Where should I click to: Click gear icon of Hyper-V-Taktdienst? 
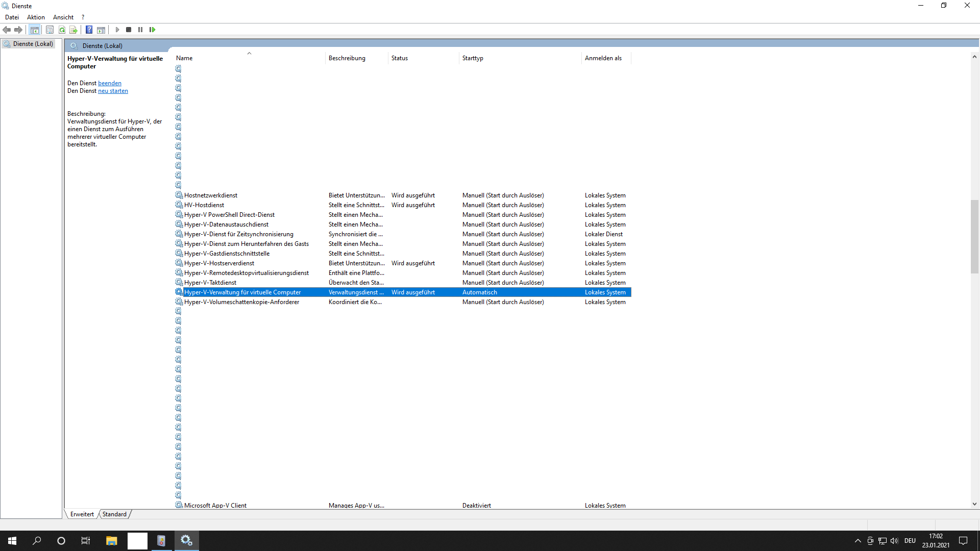click(179, 282)
